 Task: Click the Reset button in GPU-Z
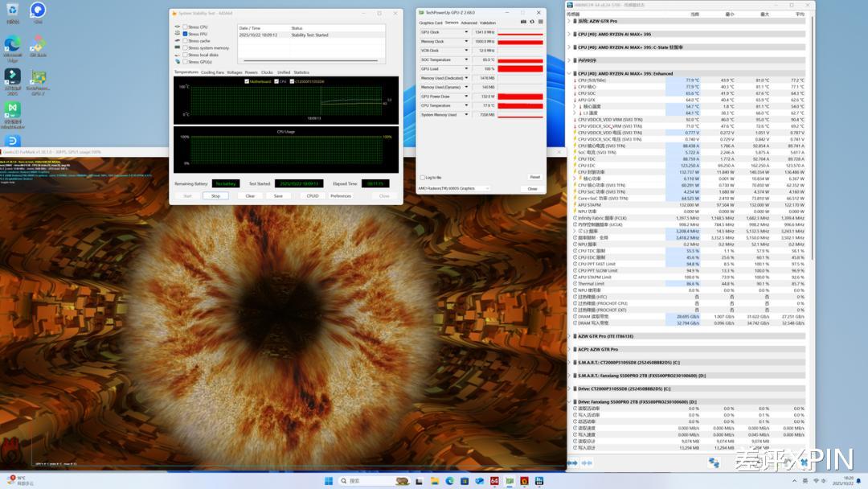tap(534, 177)
